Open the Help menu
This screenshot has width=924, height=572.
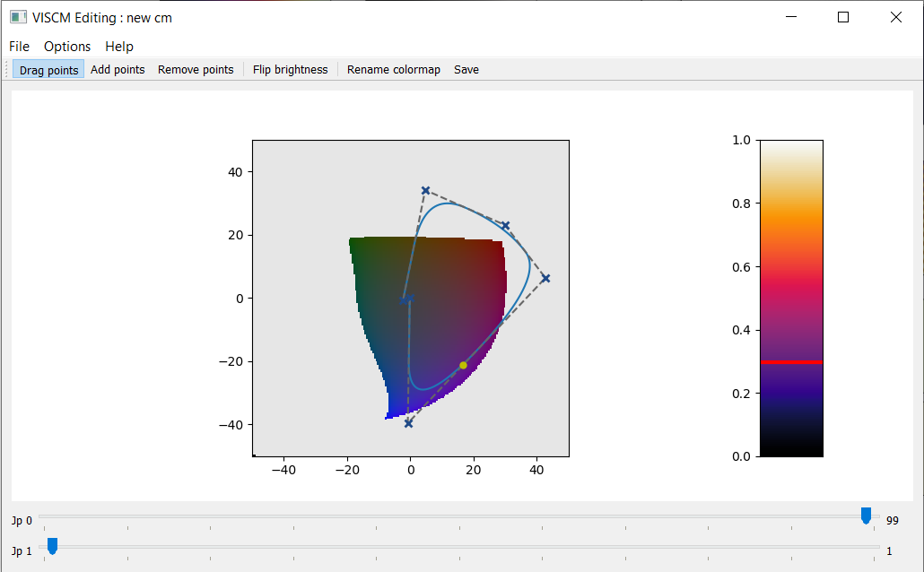click(119, 47)
